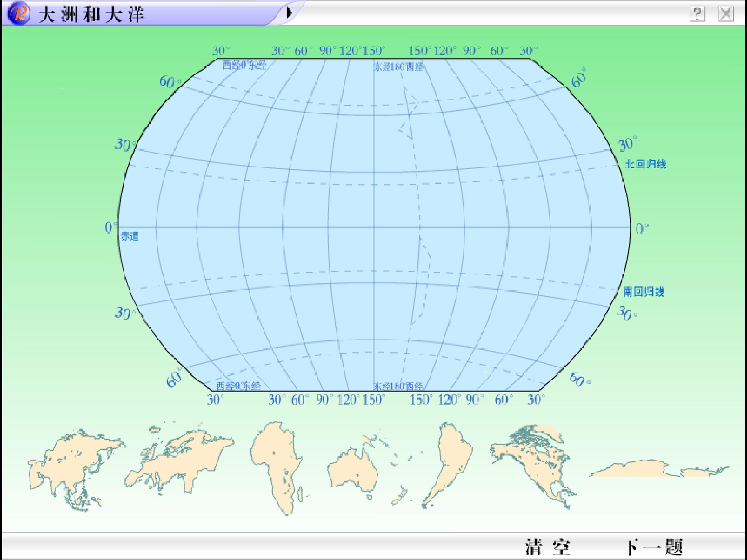Click the 南回归线 label on map
Screen dimensions: 747x560
tap(644, 292)
